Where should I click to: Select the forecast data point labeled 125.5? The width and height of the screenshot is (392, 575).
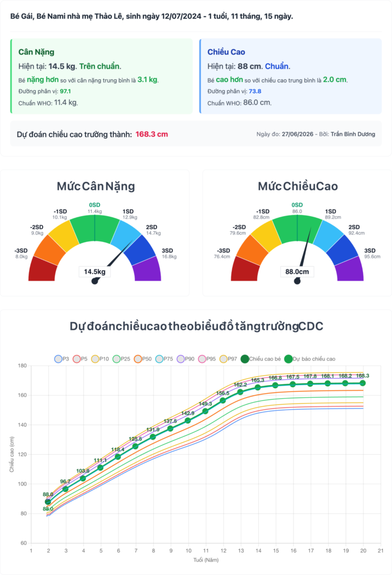(135, 446)
